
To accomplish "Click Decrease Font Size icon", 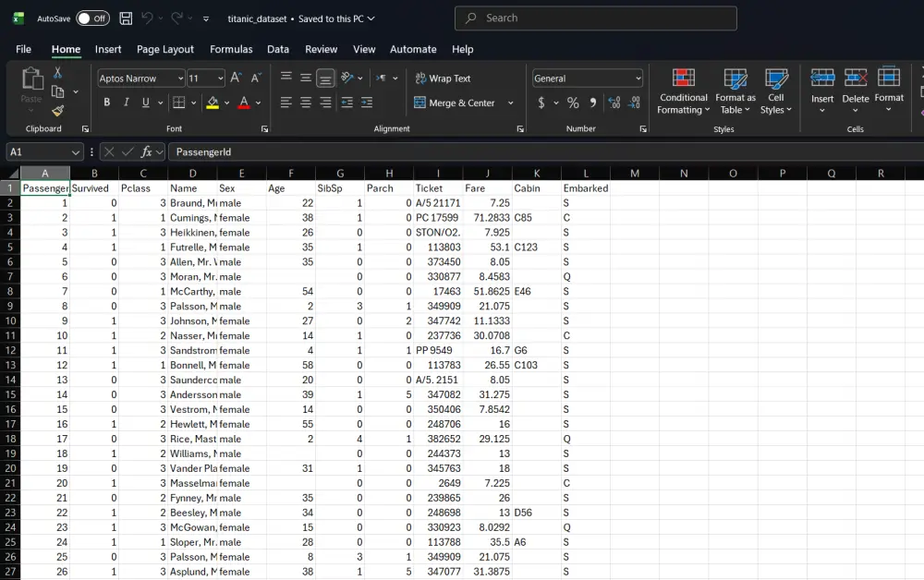I will pos(256,78).
